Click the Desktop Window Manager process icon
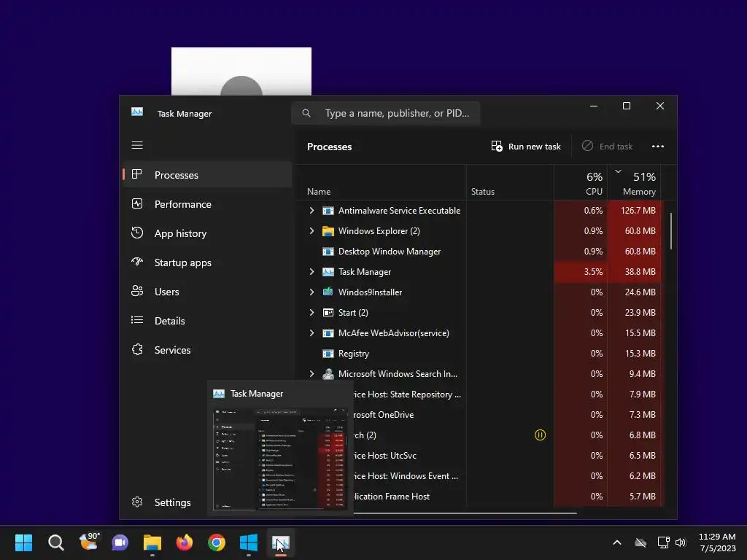 click(328, 252)
